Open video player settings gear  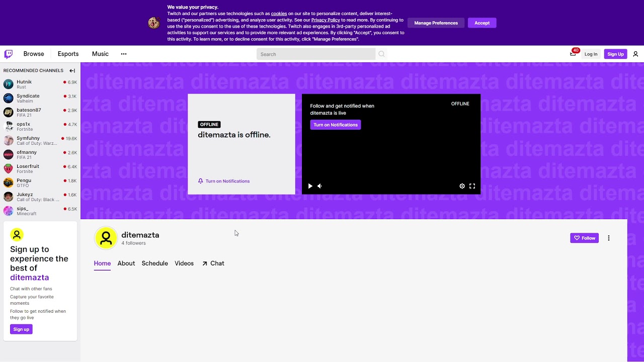point(462,186)
